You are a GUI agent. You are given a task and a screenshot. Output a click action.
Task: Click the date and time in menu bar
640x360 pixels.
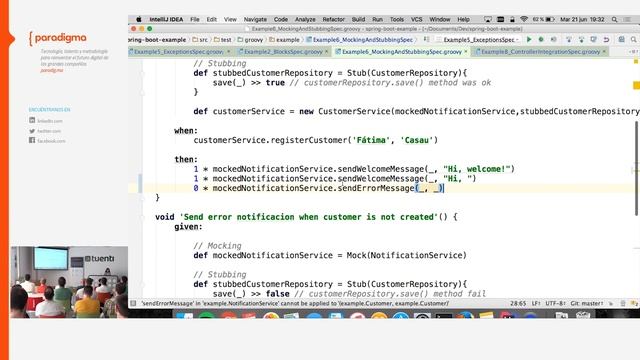pos(582,19)
